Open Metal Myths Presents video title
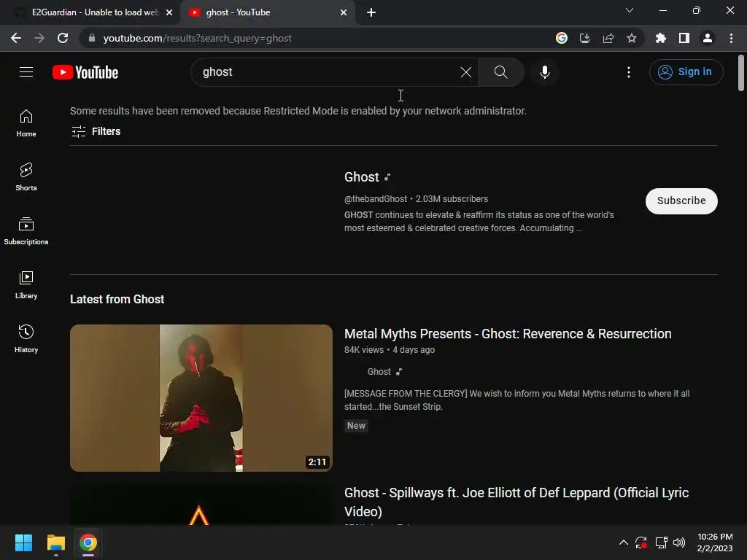This screenshot has width=747, height=560. (508, 334)
